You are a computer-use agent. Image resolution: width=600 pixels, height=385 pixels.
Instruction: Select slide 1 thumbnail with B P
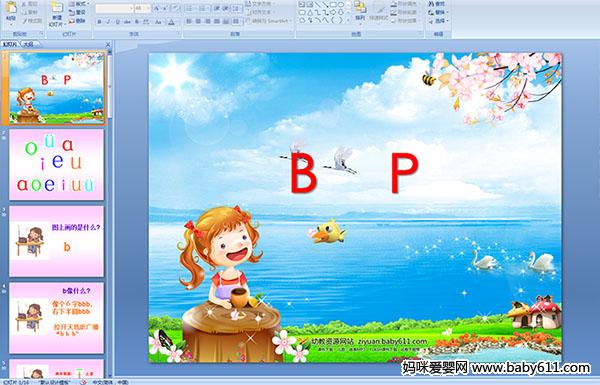coord(57,88)
